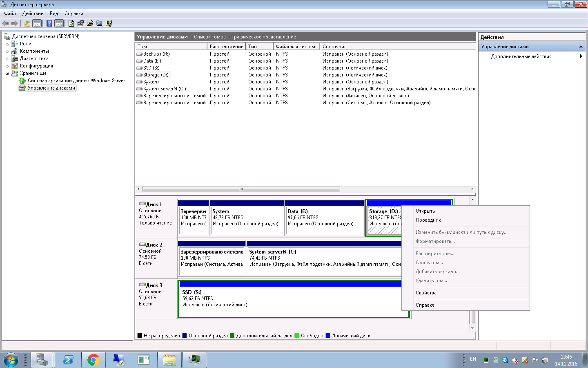Expand the Дополнительные действия submenu arrow
588x368 pixels.
point(581,56)
